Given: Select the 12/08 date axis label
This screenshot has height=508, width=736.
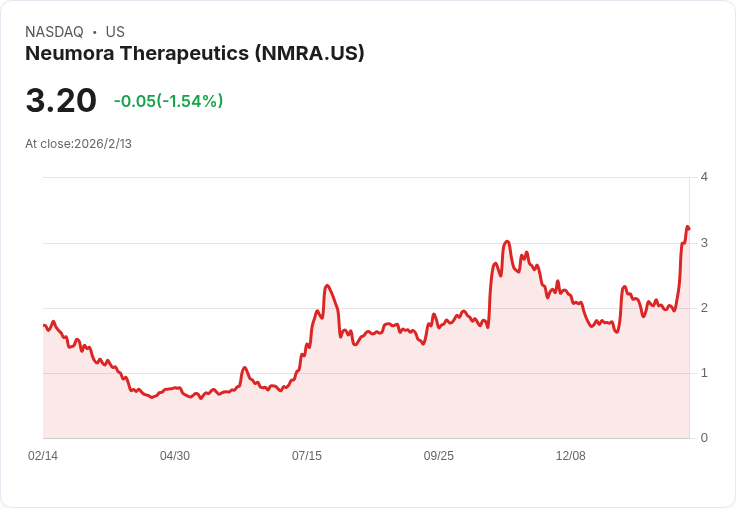Looking at the screenshot, I should point(571,455).
